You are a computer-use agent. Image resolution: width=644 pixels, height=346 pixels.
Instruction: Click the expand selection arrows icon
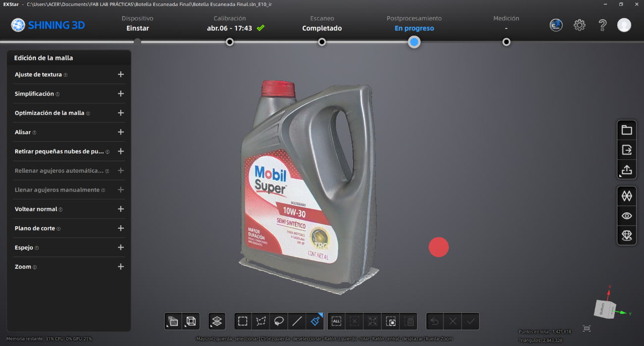(373, 321)
